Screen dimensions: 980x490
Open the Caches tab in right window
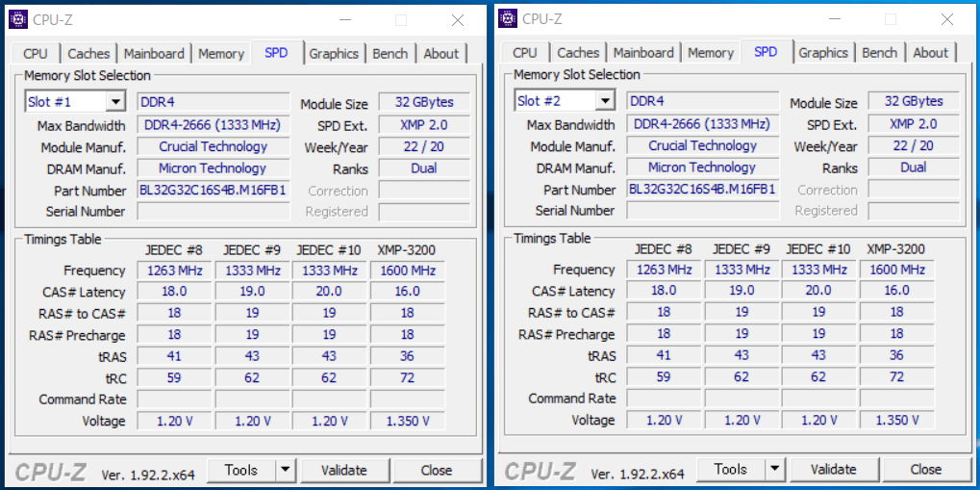coord(578,53)
